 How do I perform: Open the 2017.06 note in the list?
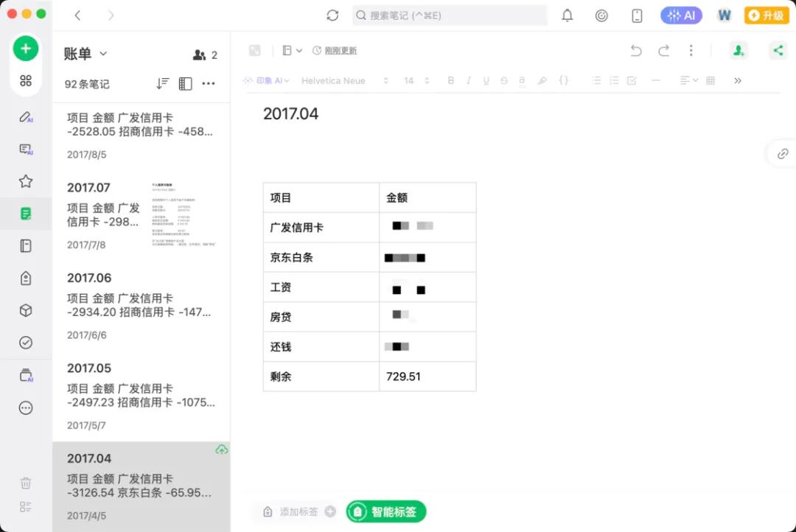point(141,306)
